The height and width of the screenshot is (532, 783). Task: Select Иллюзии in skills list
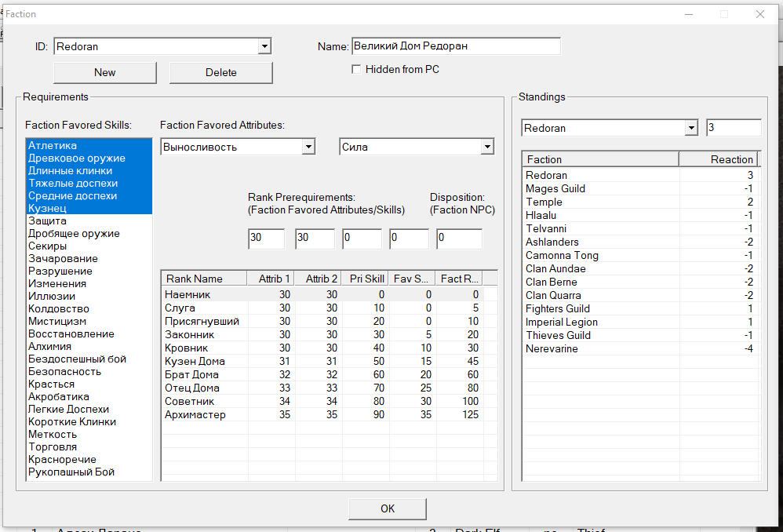coord(89,297)
